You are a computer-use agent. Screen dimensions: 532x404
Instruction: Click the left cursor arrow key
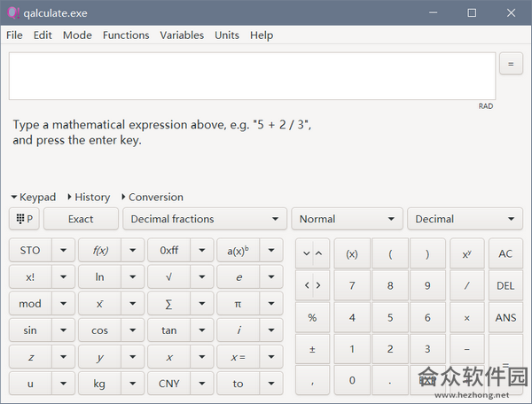click(x=306, y=285)
